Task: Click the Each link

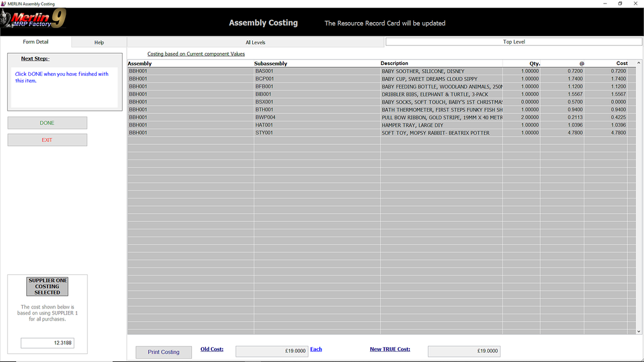Action: click(x=316, y=349)
